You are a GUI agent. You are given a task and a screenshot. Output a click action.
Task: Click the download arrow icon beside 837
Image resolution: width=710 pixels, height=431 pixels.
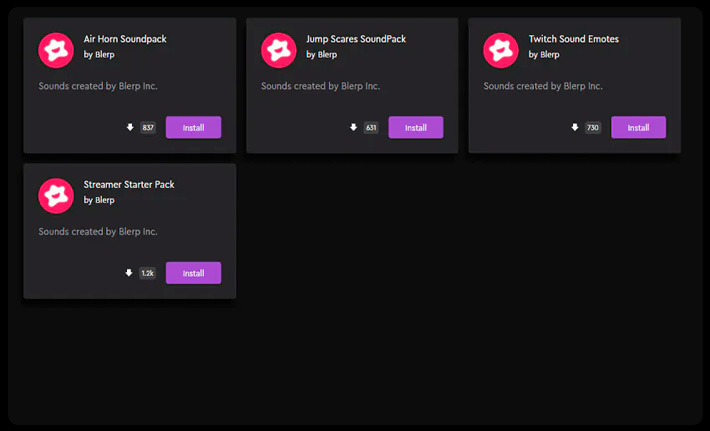pyautogui.click(x=130, y=127)
